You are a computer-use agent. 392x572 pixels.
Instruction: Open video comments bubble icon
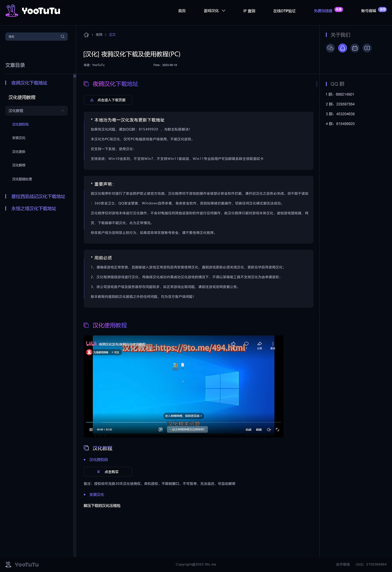246,344
